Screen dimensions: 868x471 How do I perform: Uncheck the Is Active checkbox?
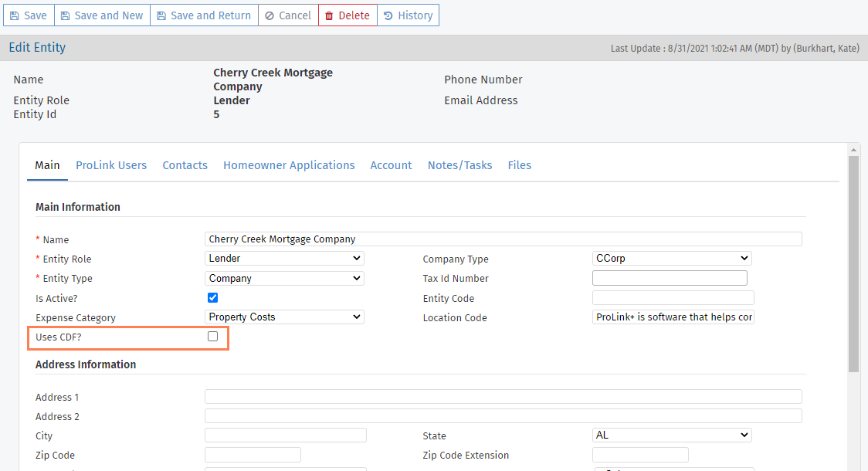pos(212,298)
